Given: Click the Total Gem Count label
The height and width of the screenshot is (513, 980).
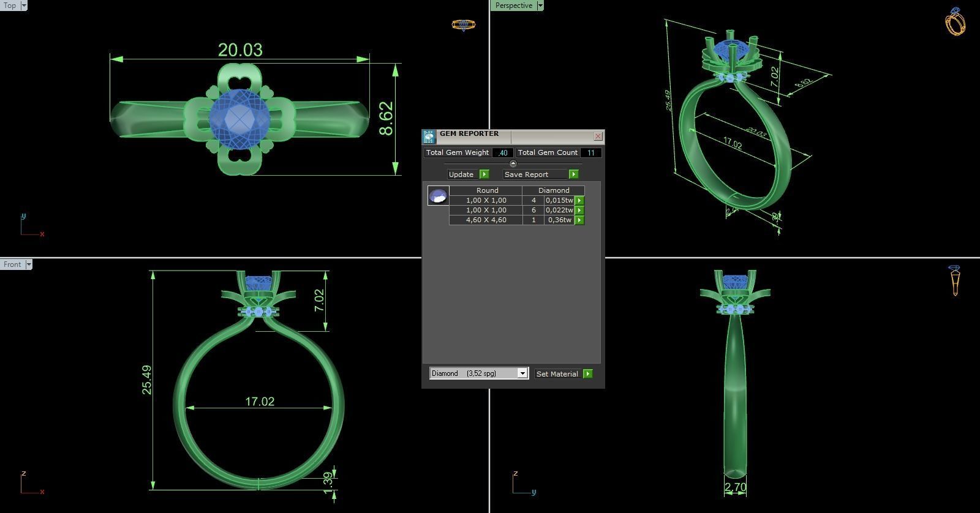Looking at the screenshot, I should 548,153.
